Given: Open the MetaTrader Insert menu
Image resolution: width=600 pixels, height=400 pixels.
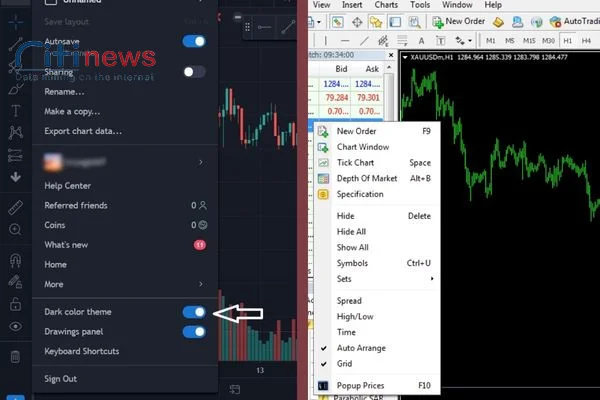Looking at the screenshot, I should 352,5.
